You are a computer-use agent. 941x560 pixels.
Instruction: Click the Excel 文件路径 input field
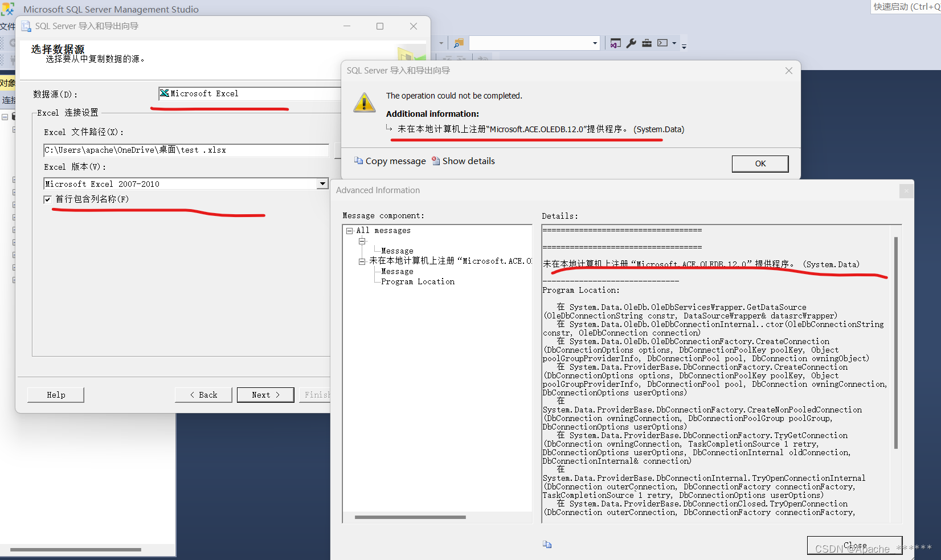click(186, 150)
